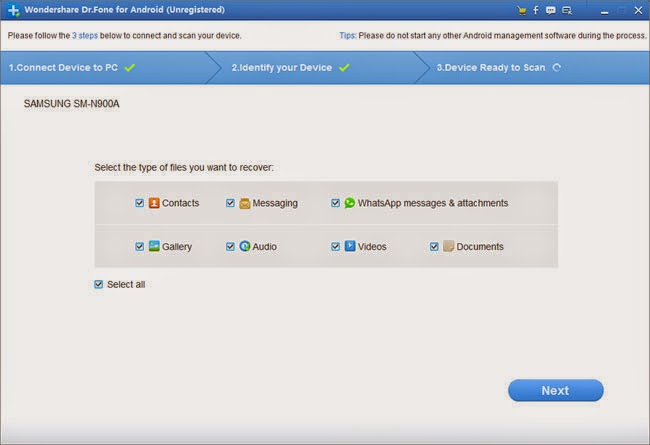The width and height of the screenshot is (650, 445).
Task: Toggle the Select all checkbox
Action: pos(98,284)
